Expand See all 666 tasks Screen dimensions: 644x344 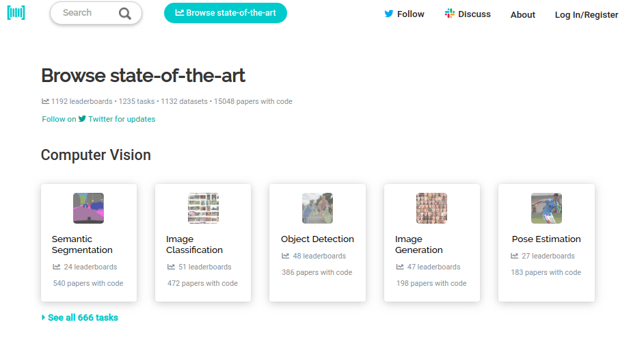[80, 317]
